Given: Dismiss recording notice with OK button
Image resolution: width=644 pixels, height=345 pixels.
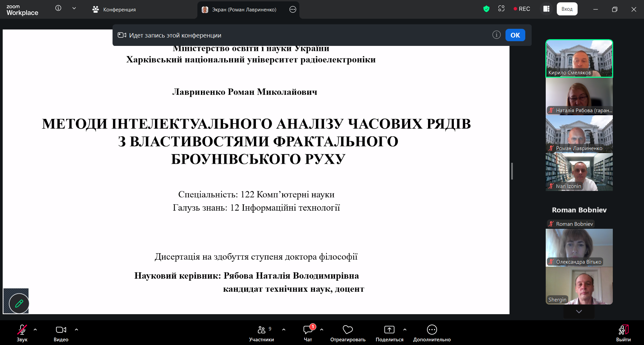Looking at the screenshot, I should [515, 35].
